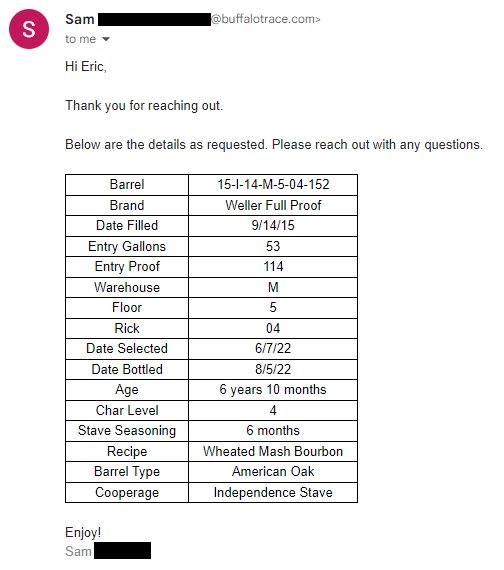Expand recipient details arrow next to 'to me'
This screenshot has height=570, width=504.
(x=105, y=39)
